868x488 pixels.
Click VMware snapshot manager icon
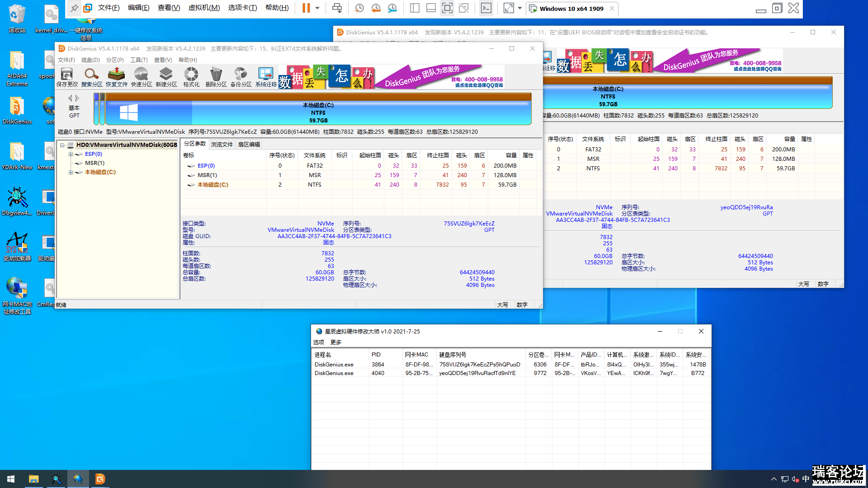tap(392, 8)
